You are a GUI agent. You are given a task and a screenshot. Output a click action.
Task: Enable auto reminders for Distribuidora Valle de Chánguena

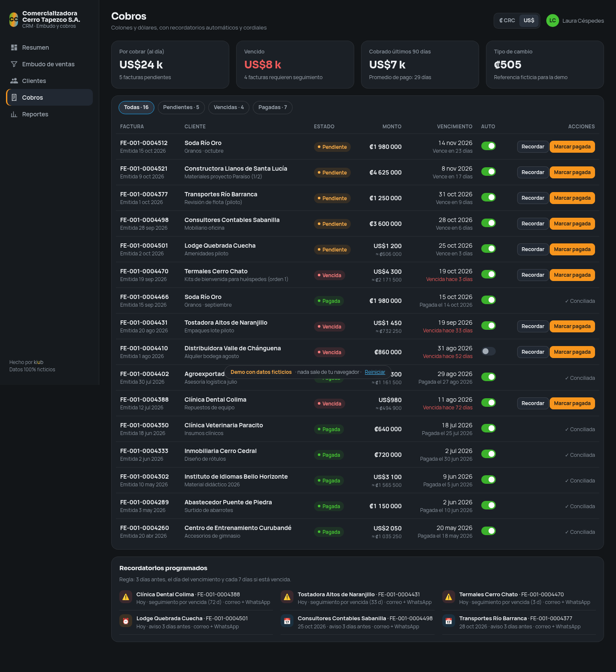[489, 351]
